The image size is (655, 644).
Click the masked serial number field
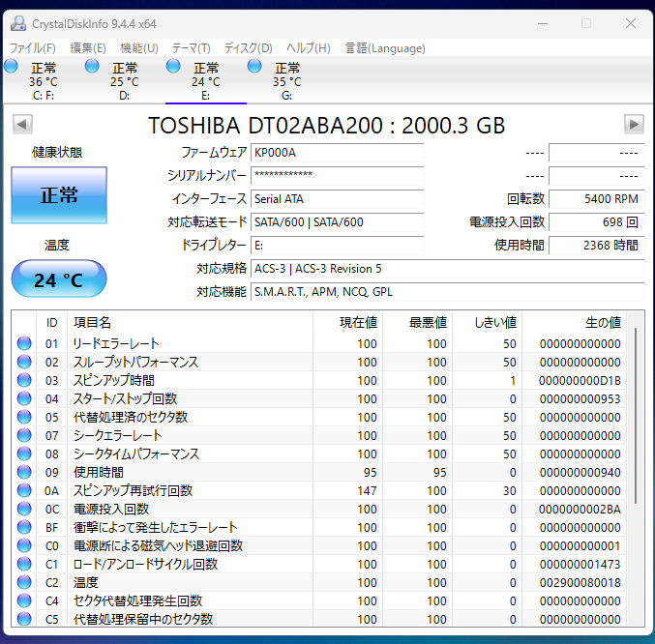point(337,176)
